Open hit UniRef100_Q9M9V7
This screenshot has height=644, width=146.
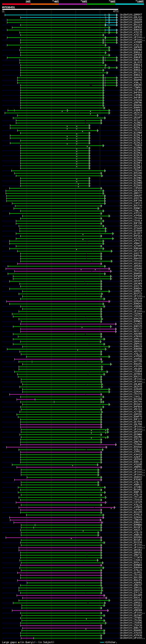point(131,15)
